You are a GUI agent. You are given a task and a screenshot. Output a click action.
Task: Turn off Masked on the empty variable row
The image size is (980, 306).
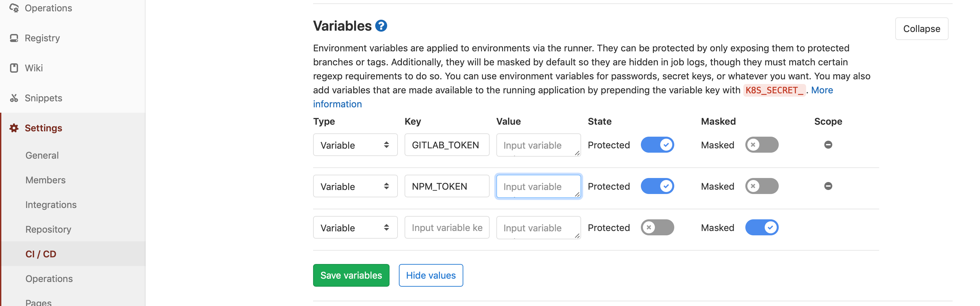point(762,227)
